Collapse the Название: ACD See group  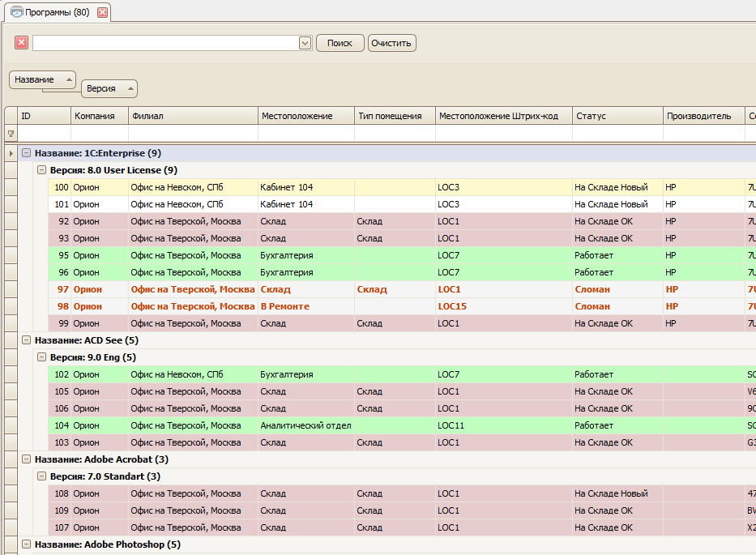(x=27, y=340)
